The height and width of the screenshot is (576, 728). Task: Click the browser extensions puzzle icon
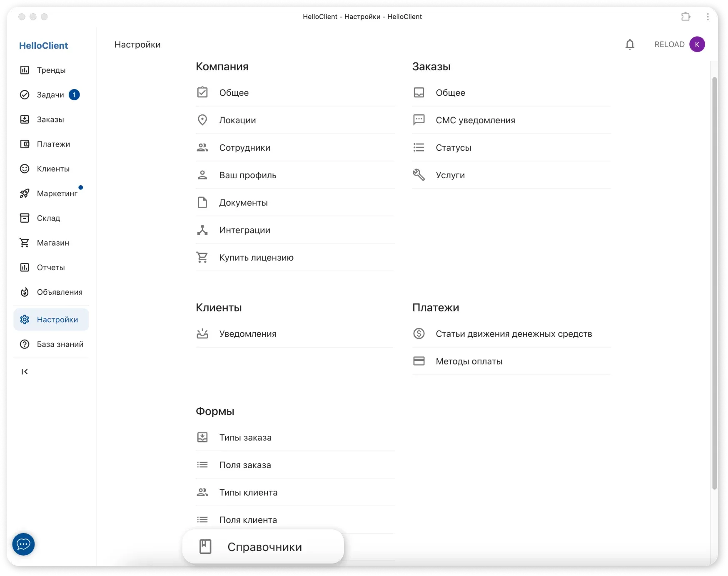point(686,17)
